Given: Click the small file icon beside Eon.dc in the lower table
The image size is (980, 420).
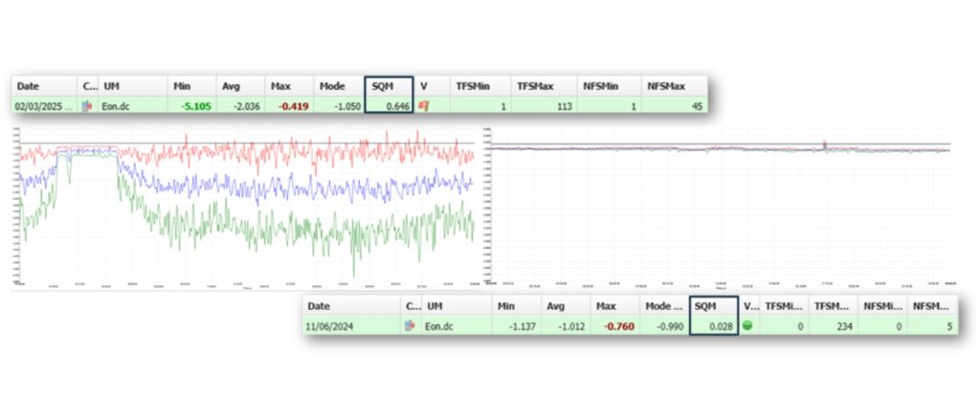Looking at the screenshot, I should tap(411, 326).
